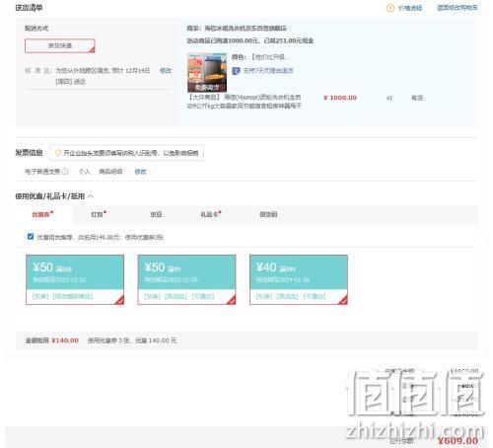Viewport: 493px width, 448px height.
Task: Collapse the coupon/gift card/deduction section
Action: pyautogui.click(x=91, y=196)
